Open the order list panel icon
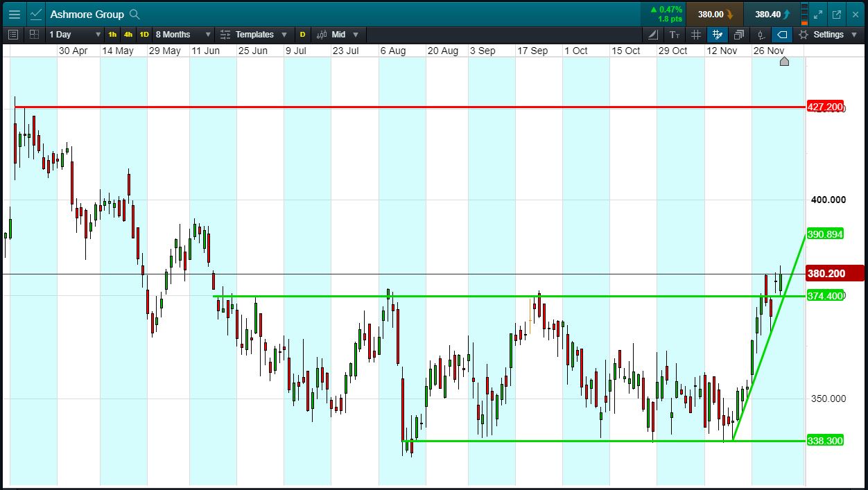Image resolution: width=868 pixels, height=490 pixels. click(13, 35)
